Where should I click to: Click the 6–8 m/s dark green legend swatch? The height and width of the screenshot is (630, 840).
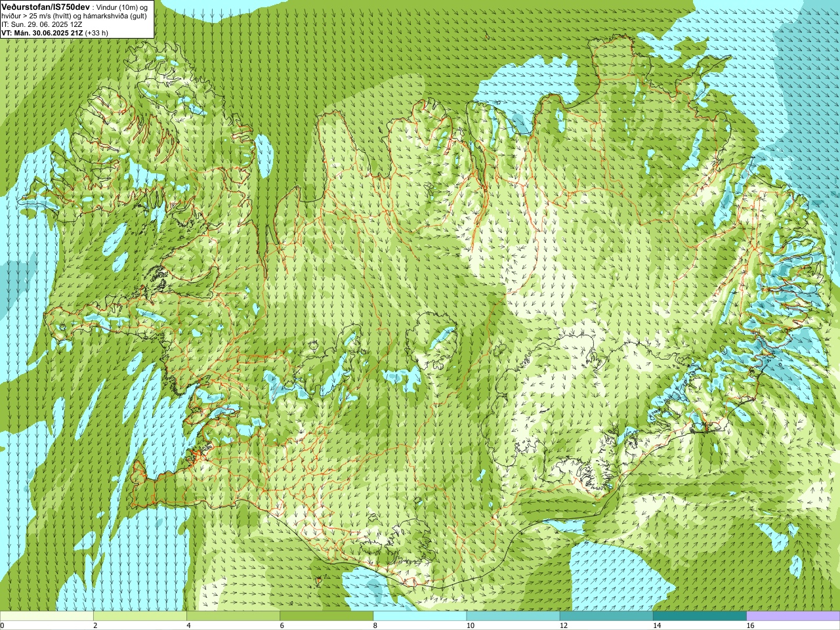[x=327, y=616]
